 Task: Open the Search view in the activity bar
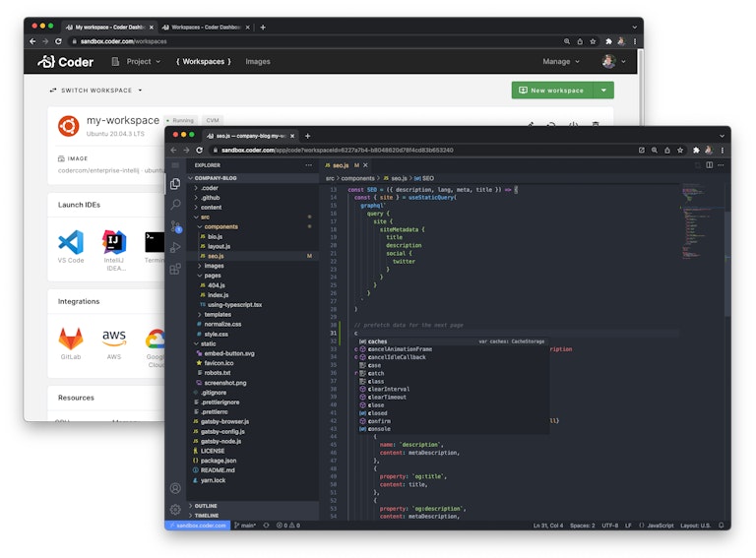point(175,205)
